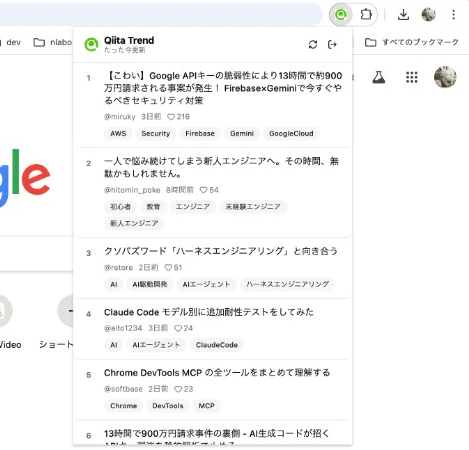Click the MCP tag on the fifth article
Image resolution: width=469 pixels, height=450 pixels.
point(206,406)
